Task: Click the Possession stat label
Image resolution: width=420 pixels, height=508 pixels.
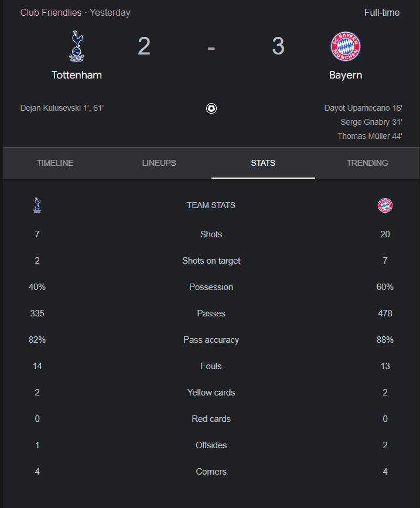Action: tap(211, 287)
